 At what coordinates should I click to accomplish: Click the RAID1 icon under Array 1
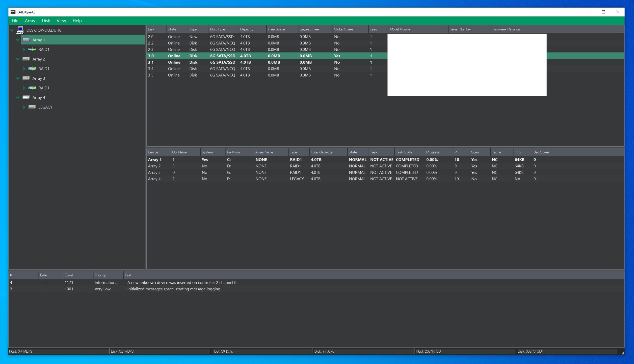pyautogui.click(x=32, y=49)
